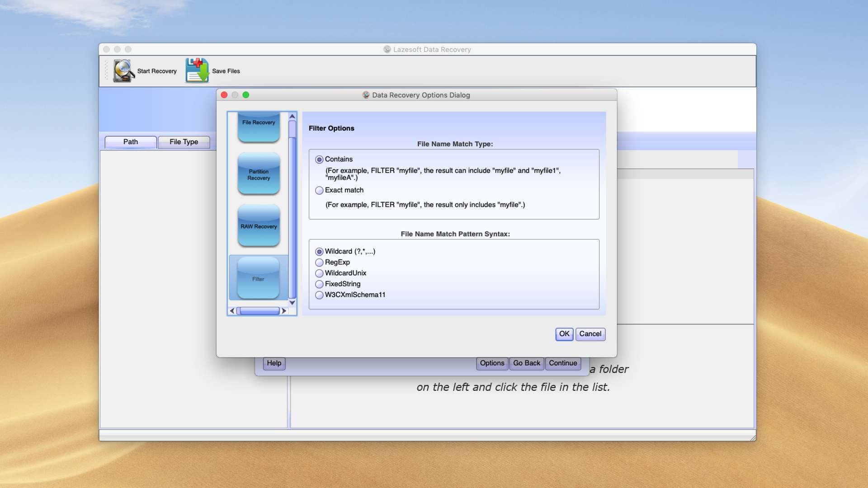
Task: Confirm options with the OK button
Action: (564, 334)
